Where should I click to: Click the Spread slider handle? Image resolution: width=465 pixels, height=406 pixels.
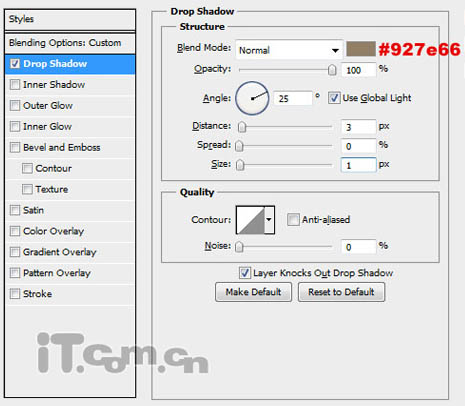(x=239, y=146)
